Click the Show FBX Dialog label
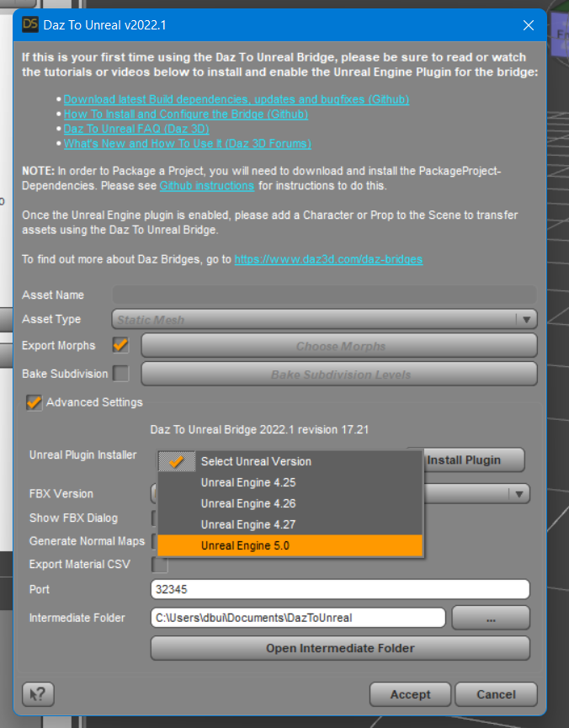Viewport: 569px width, 728px height. coord(73,518)
